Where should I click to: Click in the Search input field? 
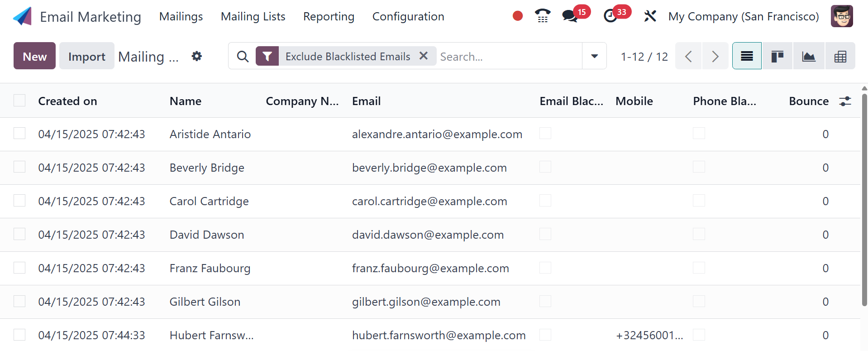[x=509, y=56]
